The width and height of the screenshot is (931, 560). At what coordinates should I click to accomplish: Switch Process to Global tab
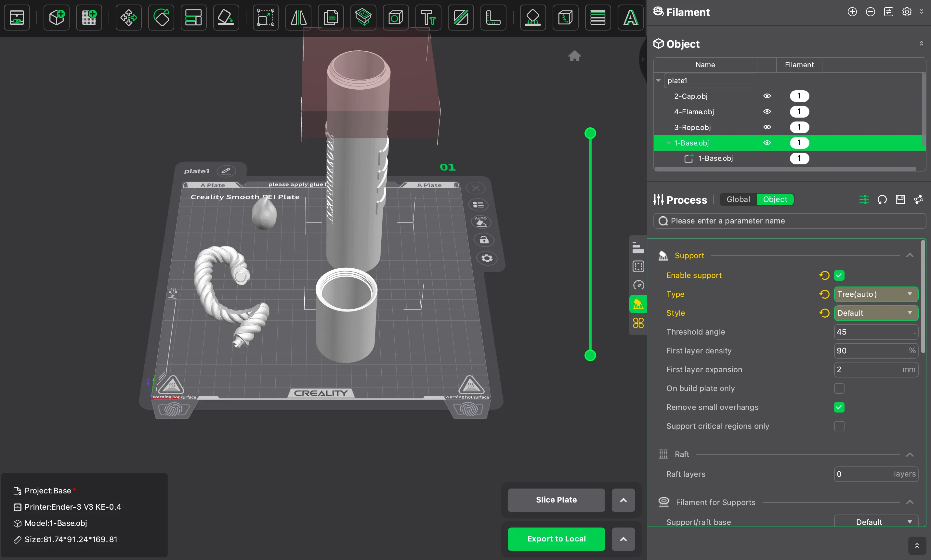click(x=738, y=199)
